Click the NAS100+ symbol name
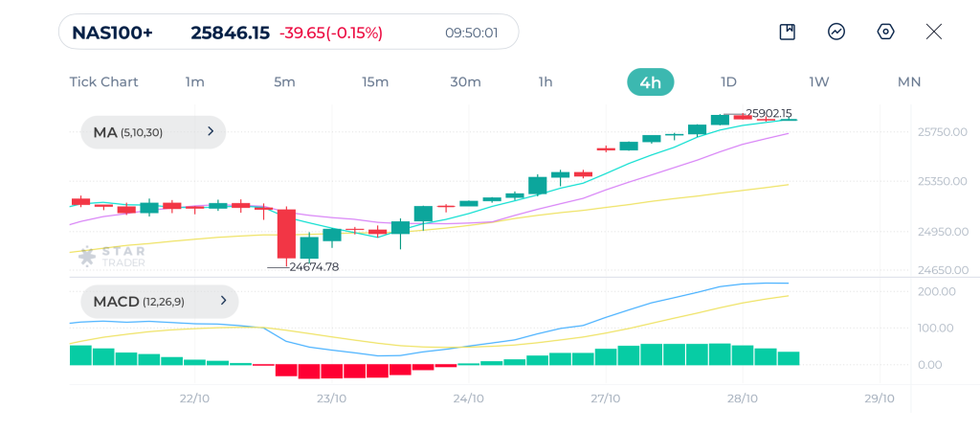The height and width of the screenshot is (432, 980). (113, 33)
